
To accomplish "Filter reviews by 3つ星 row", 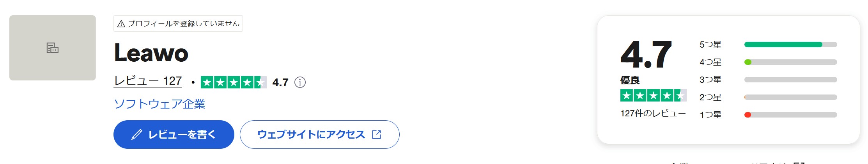I will (768, 80).
